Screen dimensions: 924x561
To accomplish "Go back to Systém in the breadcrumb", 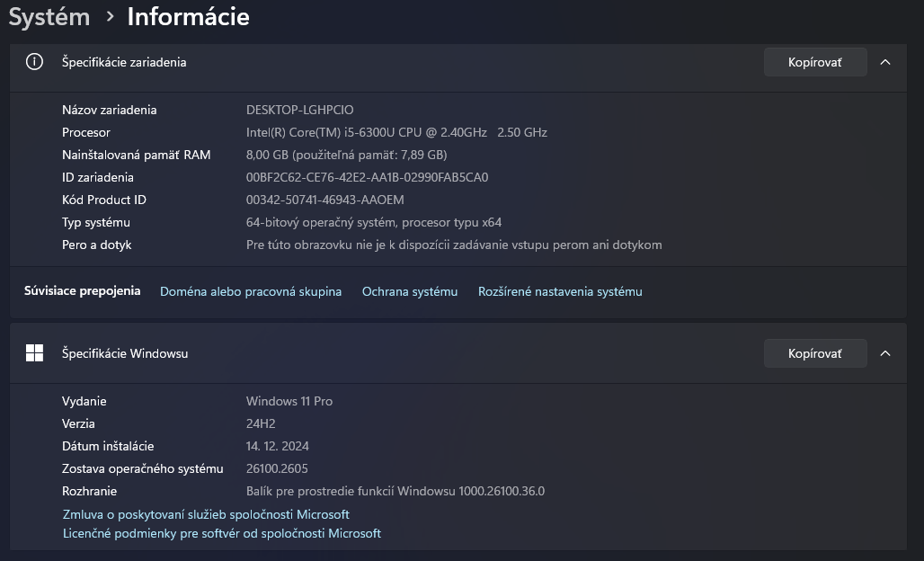I will click(49, 16).
